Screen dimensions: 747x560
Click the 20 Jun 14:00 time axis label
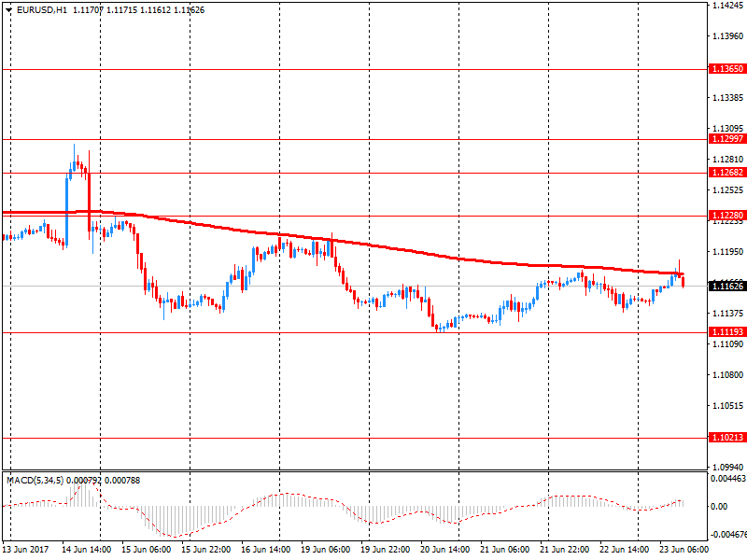tap(445, 550)
